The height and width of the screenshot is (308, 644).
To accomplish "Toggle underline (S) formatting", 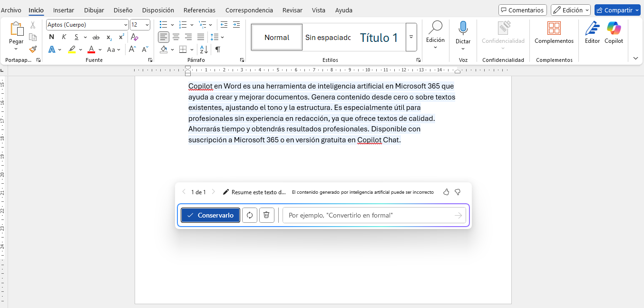I will tap(76, 37).
